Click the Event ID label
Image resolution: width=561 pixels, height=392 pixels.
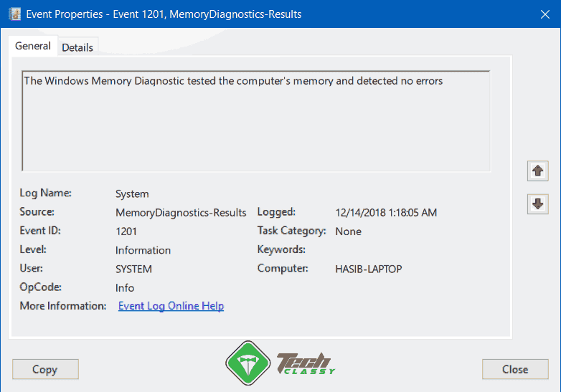click(x=40, y=231)
